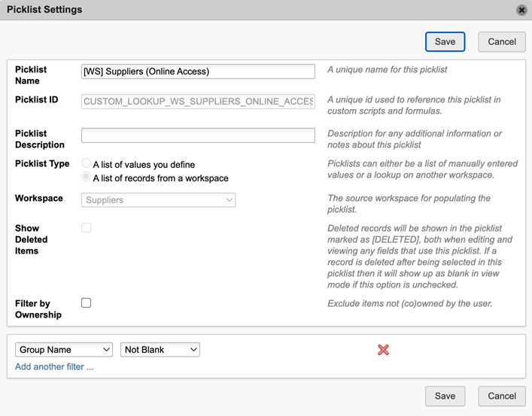Enable the Filter by Ownership checkbox
The image size is (532, 416).
tap(87, 303)
